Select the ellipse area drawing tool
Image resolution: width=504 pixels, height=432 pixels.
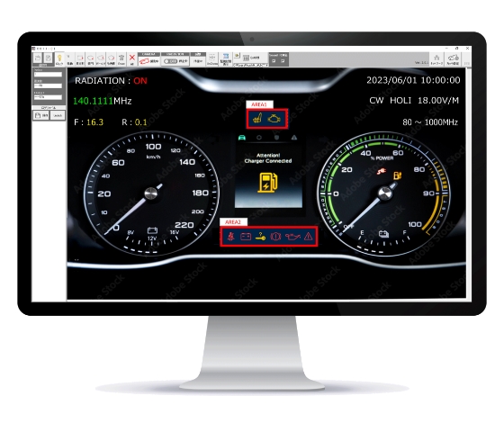click(x=90, y=58)
